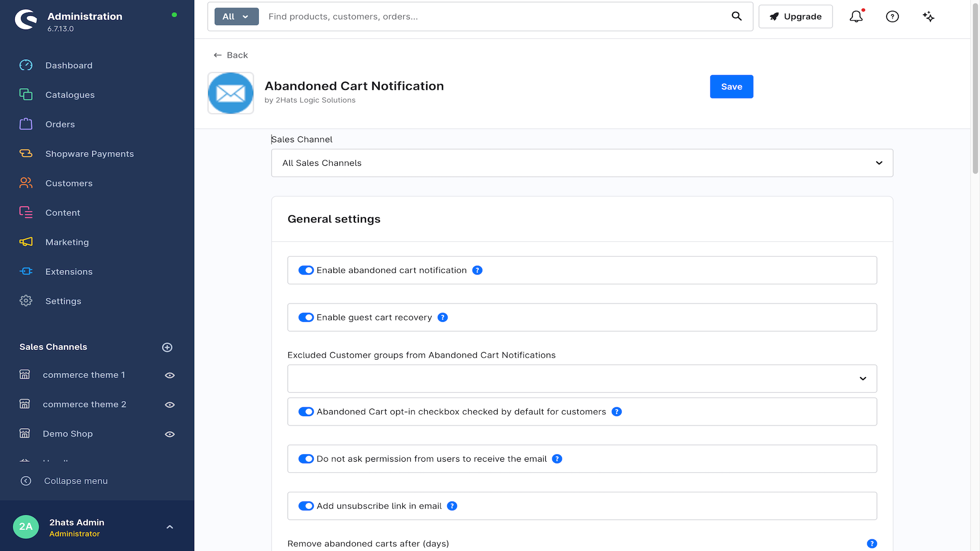Click help icon for Remove abandoned carts days
The image size is (980, 551).
coord(872,544)
